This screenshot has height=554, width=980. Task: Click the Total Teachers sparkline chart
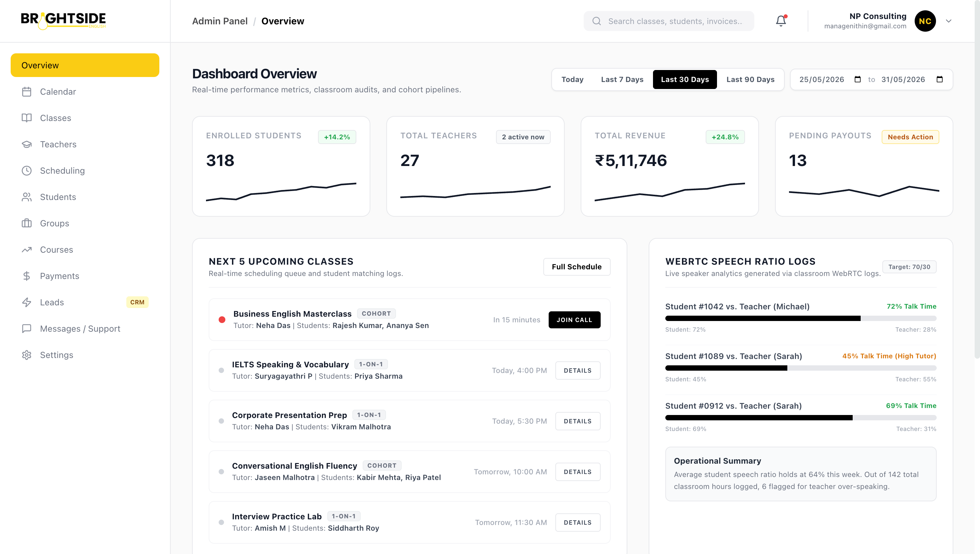point(475,192)
